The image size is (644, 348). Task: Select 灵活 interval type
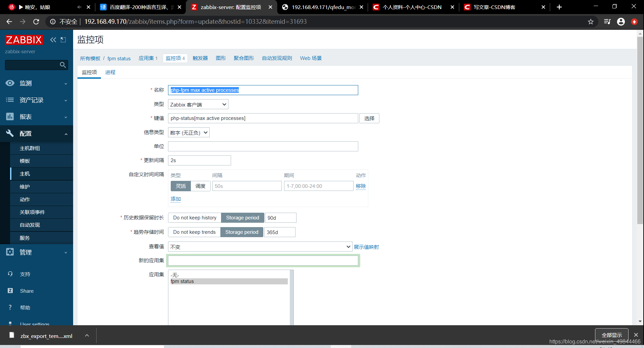pos(181,186)
